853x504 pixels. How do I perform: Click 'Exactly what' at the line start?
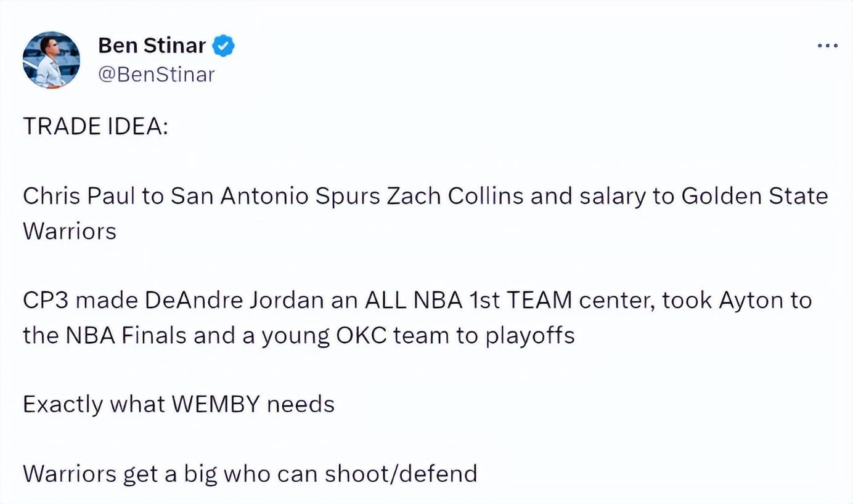coord(94,405)
